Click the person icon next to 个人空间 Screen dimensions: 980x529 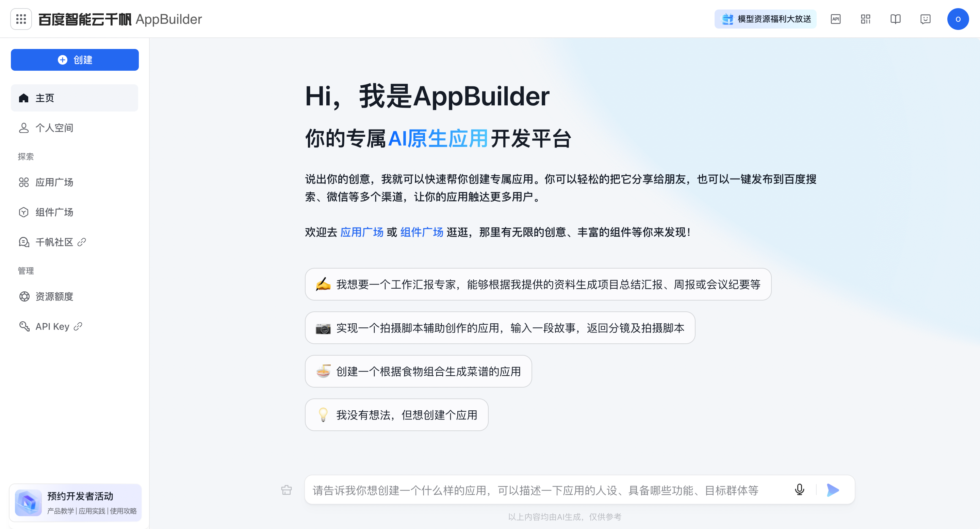pyautogui.click(x=23, y=128)
